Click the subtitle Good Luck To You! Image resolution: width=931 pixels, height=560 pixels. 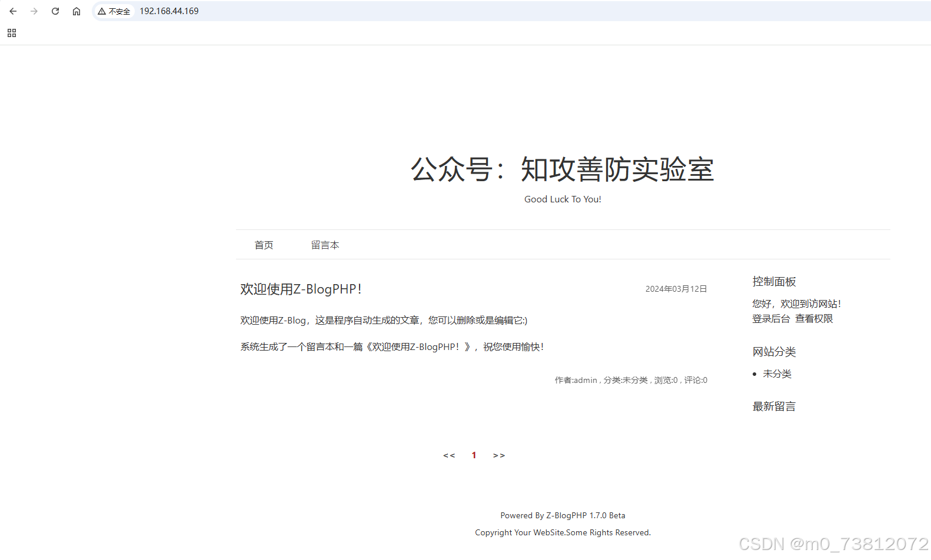click(563, 199)
